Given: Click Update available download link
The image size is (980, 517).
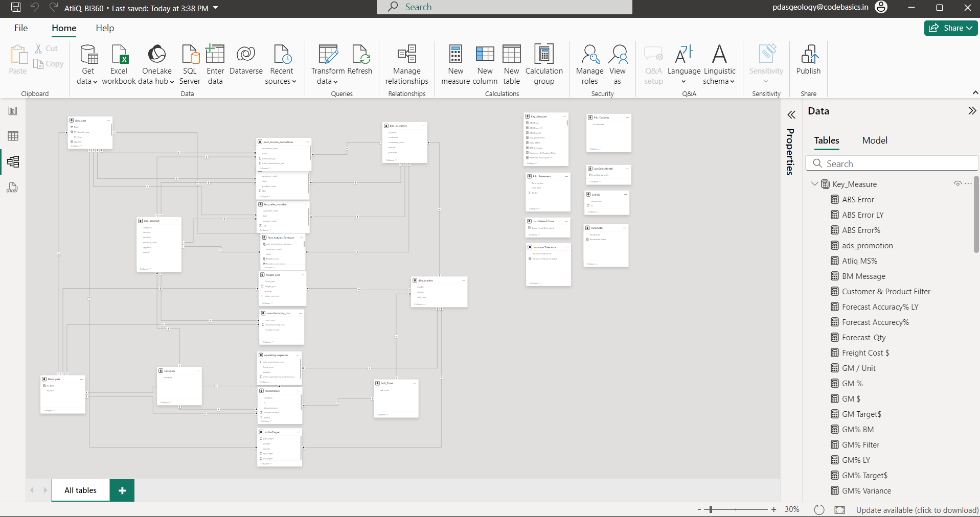Looking at the screenshot, I should (917, 510).
